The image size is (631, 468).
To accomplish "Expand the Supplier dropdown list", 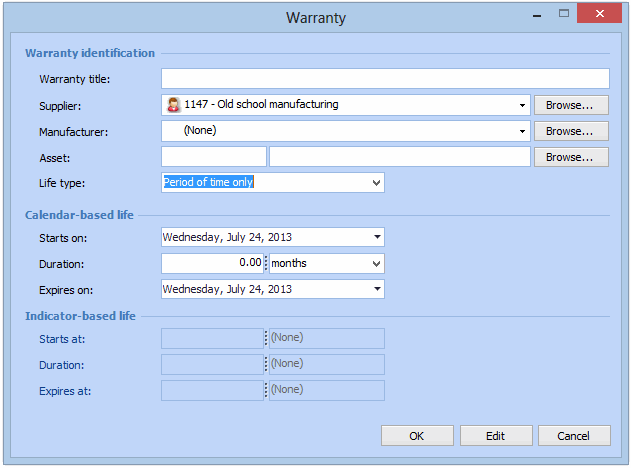I will (522, 105).
